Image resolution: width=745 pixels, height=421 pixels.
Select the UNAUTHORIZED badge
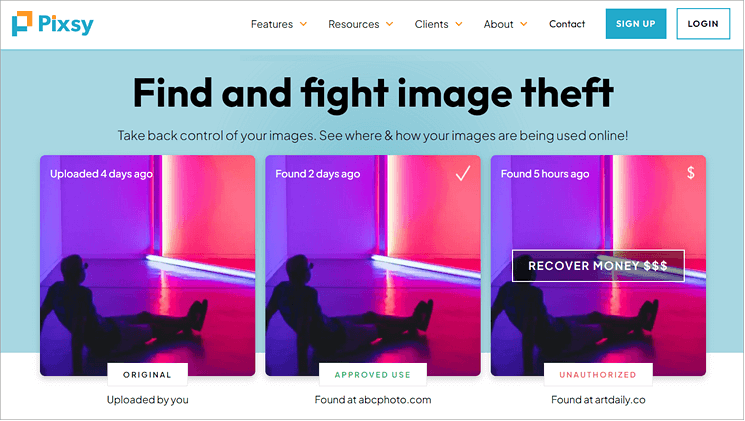598,374
